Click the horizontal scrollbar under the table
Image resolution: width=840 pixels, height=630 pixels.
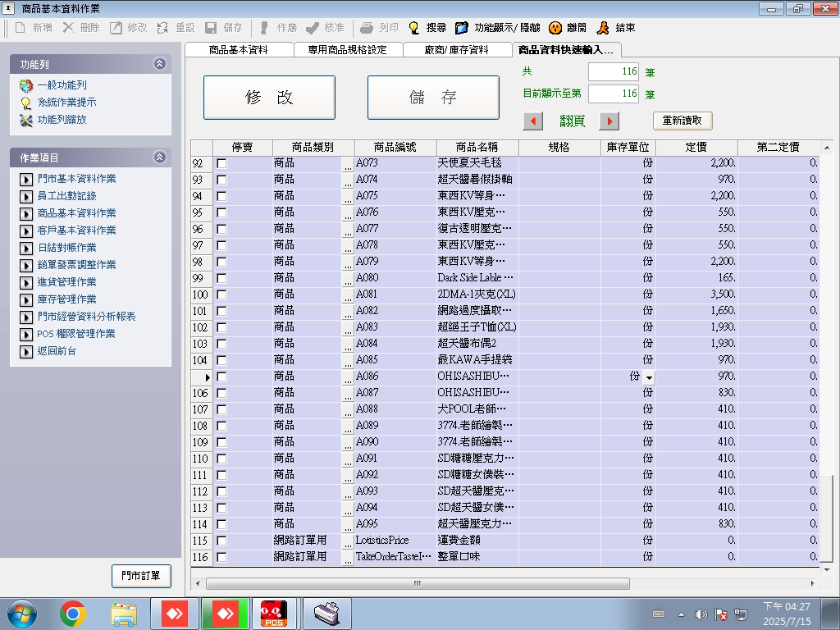(x=417, y=584)
